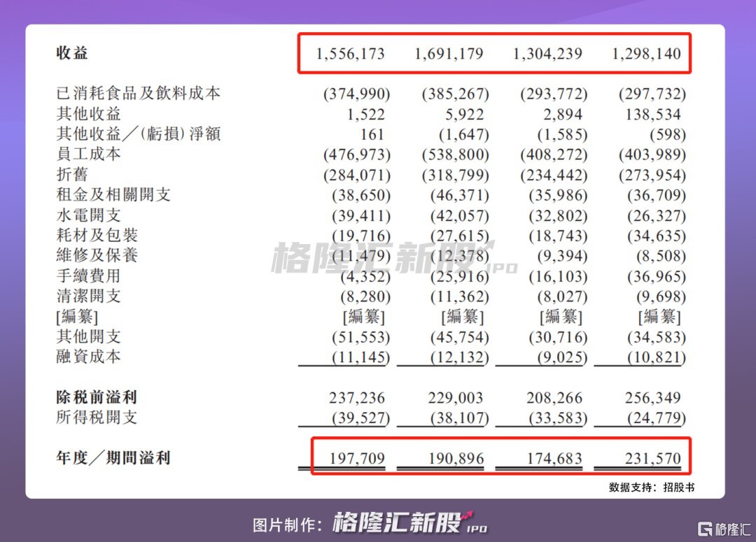Viewport: 756px width, 542px height.
Task: Click the period profit value 197,709
Action: pyautogui.click(x=357, y=458)
